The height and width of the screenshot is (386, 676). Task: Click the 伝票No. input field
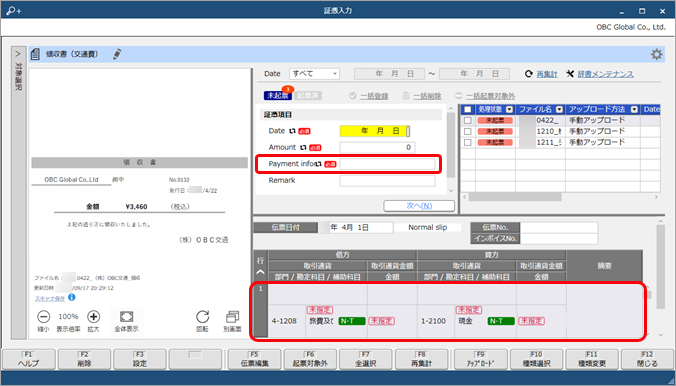coord(559,227)
